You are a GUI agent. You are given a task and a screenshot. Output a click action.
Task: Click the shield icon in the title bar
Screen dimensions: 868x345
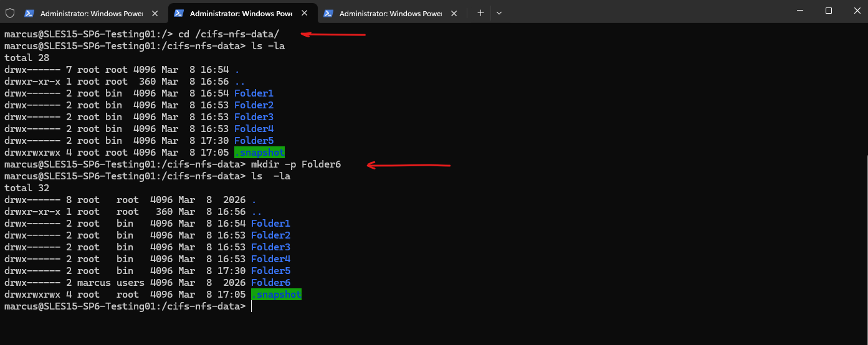10,12
